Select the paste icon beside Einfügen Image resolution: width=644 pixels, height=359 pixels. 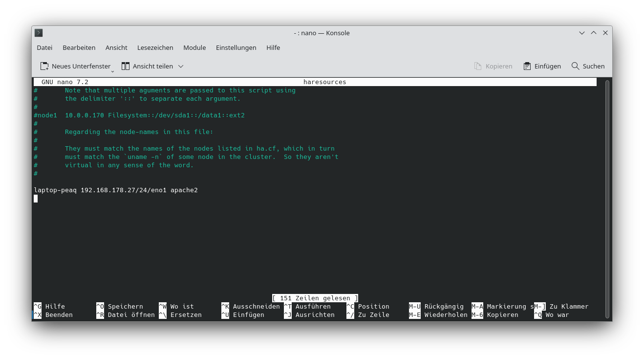pos(527,66)
